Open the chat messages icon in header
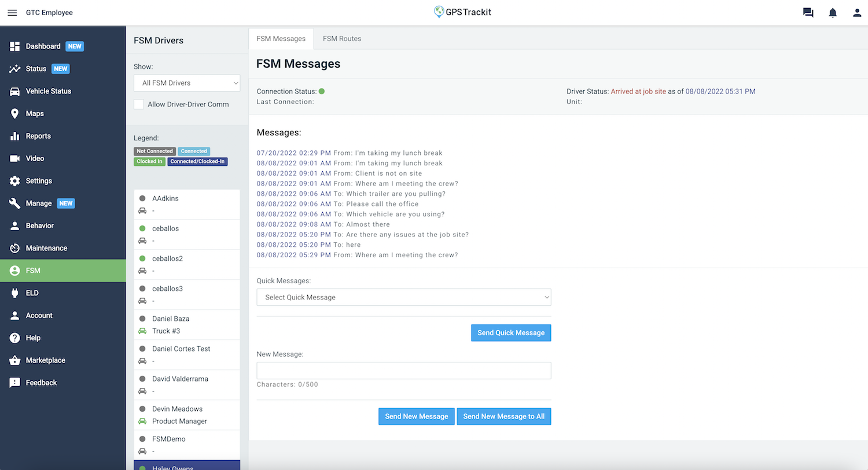Viewport: 868px width, 470px height. coord(808,13)
